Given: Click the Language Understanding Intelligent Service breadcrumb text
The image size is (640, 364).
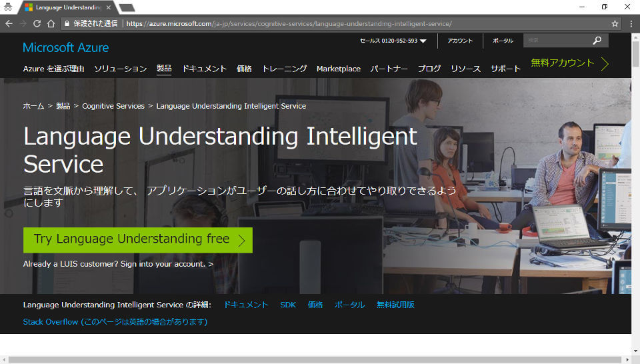Looking at the screenshot, I should click(x=231, y=106).
